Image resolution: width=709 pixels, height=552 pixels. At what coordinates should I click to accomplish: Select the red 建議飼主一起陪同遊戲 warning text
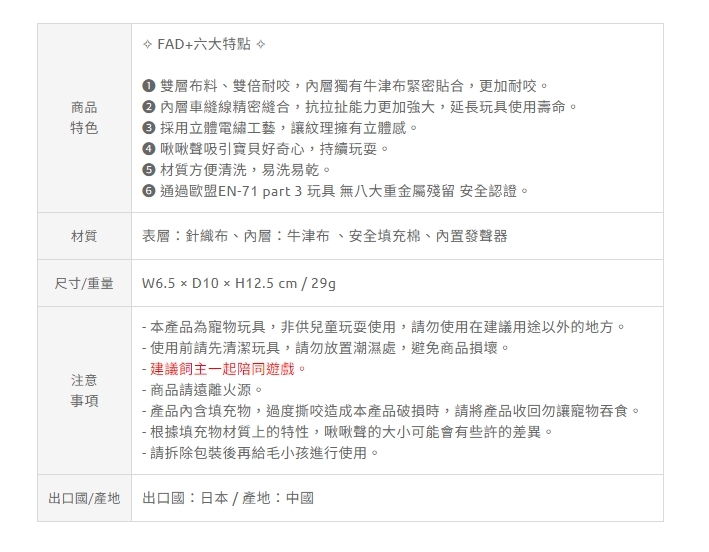pos(223,369)
